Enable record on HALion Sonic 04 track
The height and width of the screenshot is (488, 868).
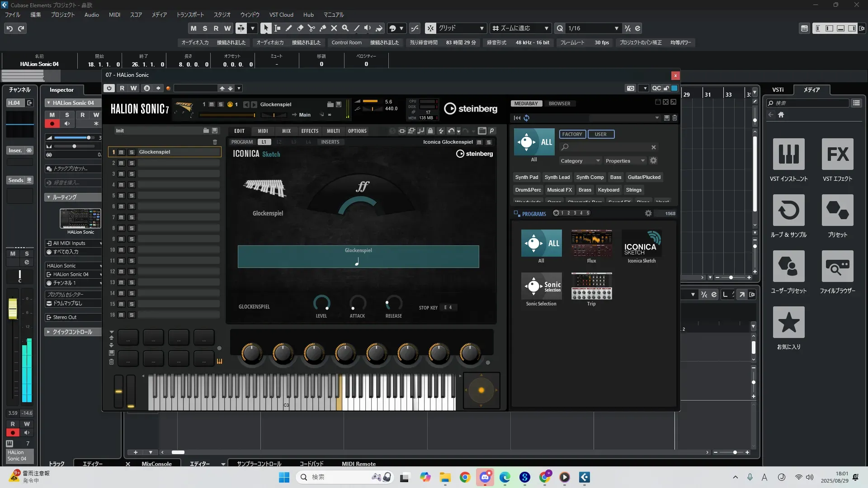click(x=52, y=123)
